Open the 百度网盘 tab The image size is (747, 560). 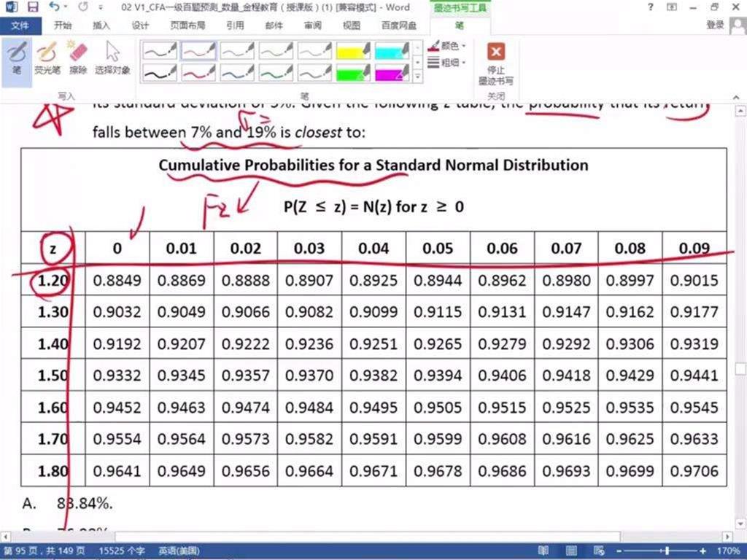399,26
